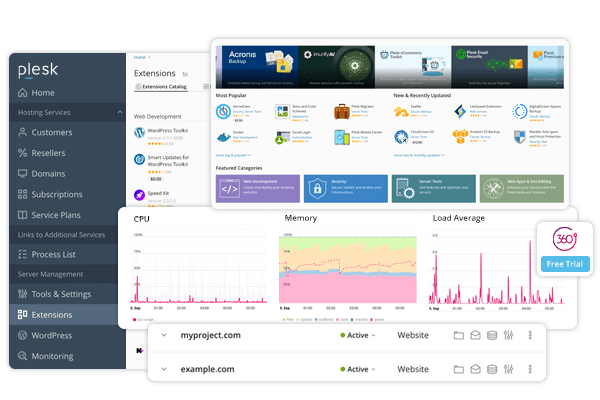The width and height of the screenshot is (600, 400).
Task: Click the Speed Kit extension icon
Action: coord(139,195)
